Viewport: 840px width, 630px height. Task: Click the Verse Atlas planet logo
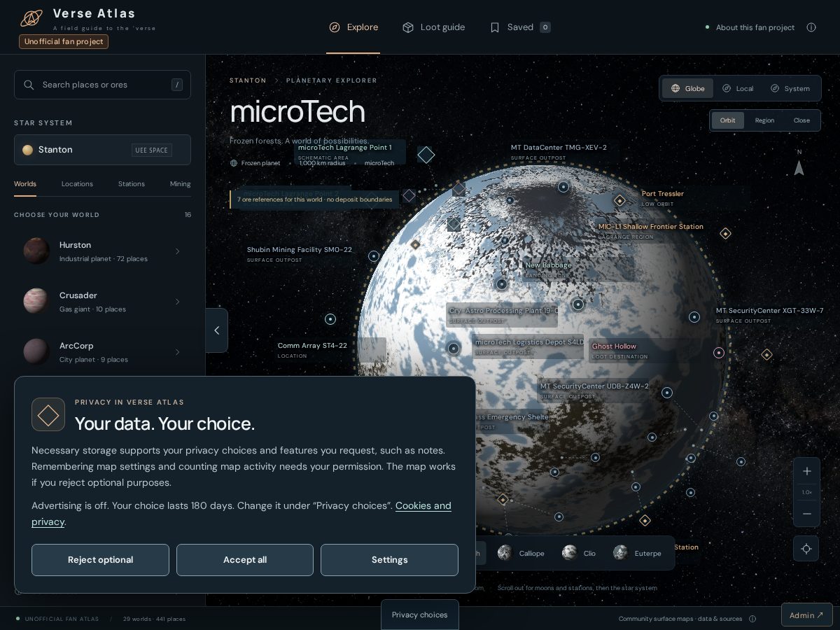[x=31, y=18]
